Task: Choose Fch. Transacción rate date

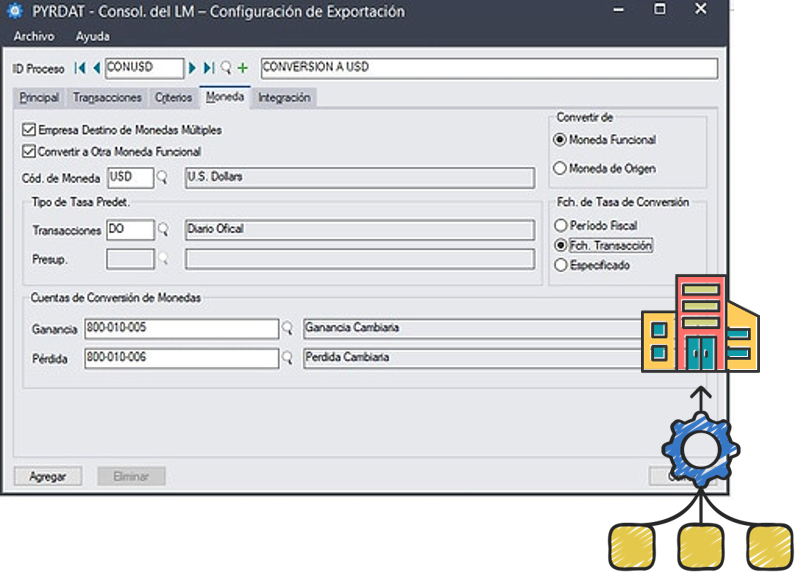Action: [560, 245]
